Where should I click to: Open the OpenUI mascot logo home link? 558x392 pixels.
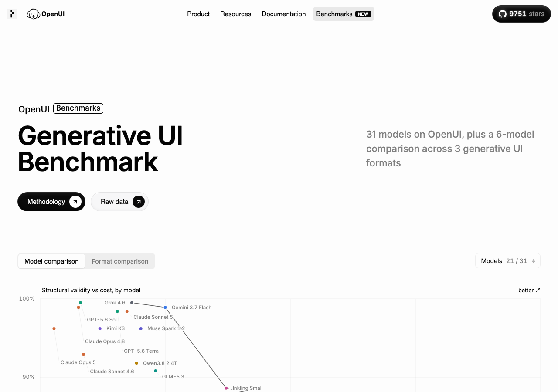46,14
